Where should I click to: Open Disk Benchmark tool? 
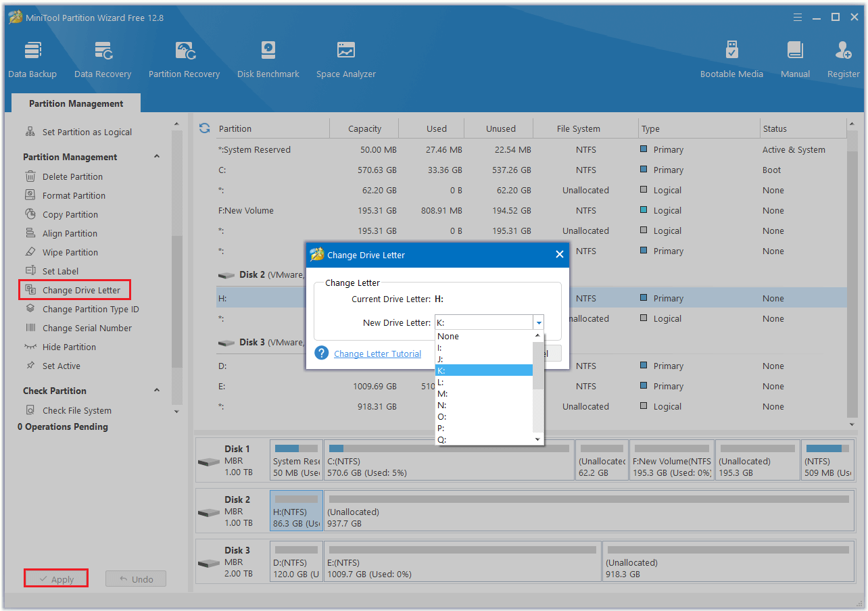268,60
